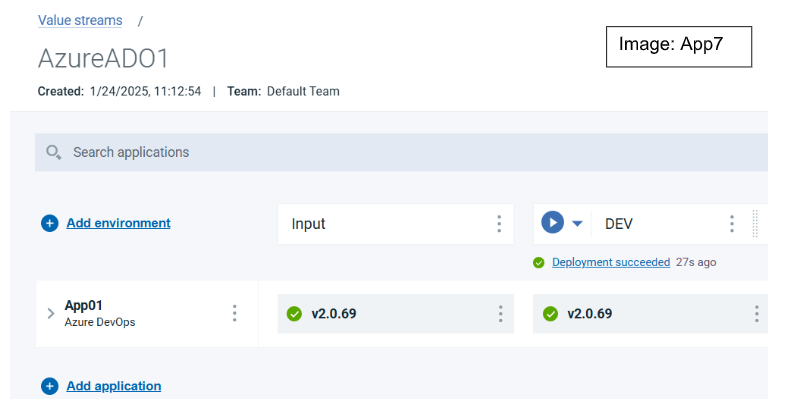Screen dimensions: 802x411
Task: Run deployment with the DEV play button
Action: [552, 223]
